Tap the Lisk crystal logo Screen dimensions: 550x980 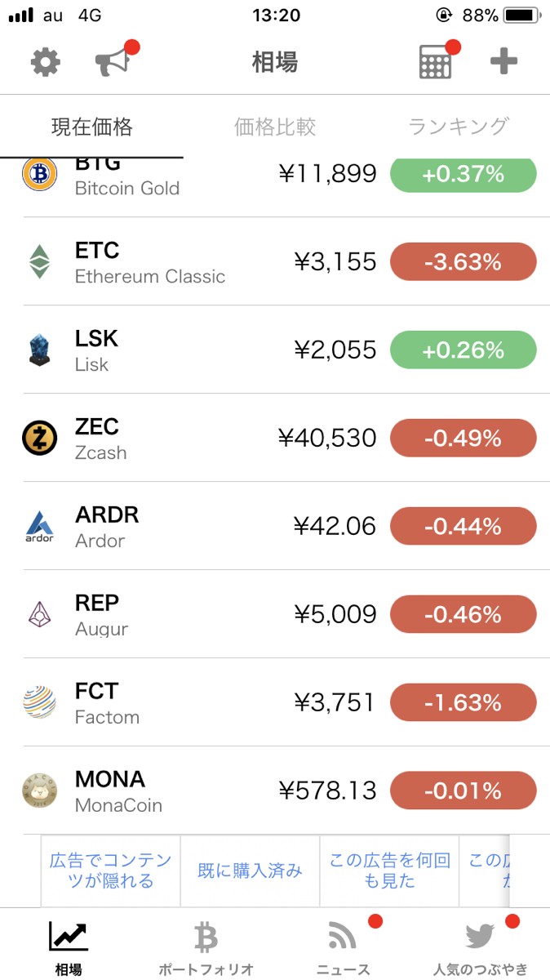[x=39, y=350]
